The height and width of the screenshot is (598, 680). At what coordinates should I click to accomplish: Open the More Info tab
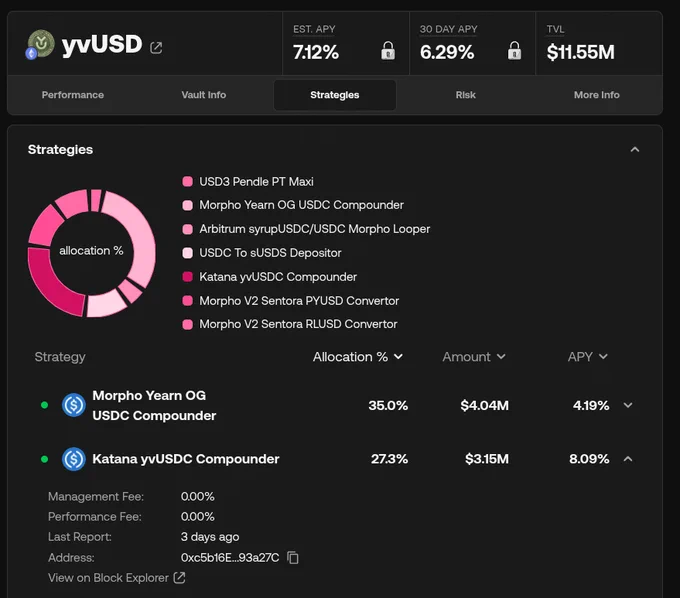[597, 95]
